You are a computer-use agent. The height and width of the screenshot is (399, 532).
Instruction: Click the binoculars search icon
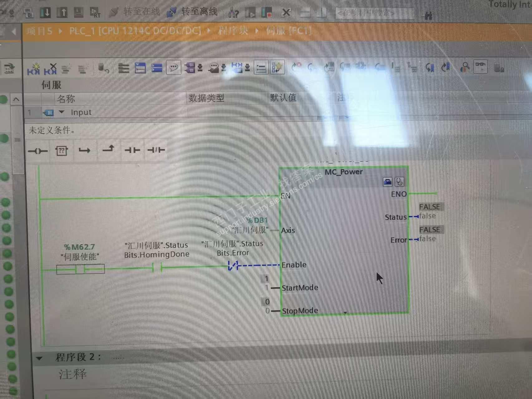pyautogui.click(x=428, y=15)
